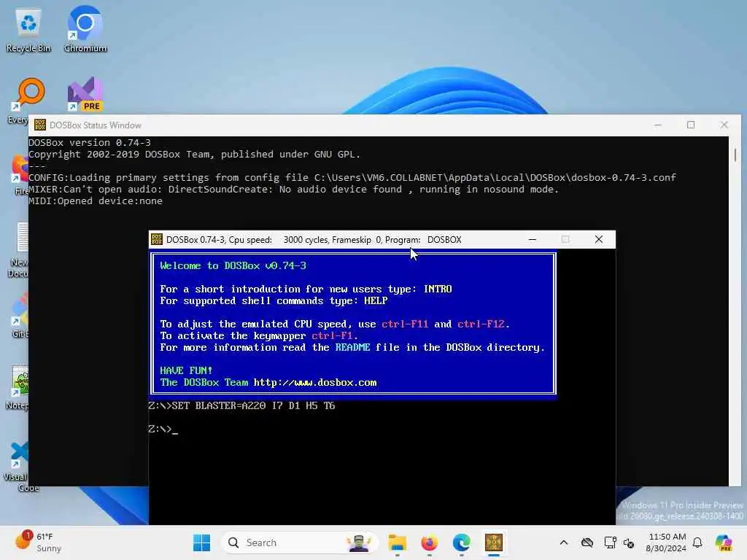Expand the hidden system tray icons chevron
Viewport: 747px width, 560px height.
564,542
